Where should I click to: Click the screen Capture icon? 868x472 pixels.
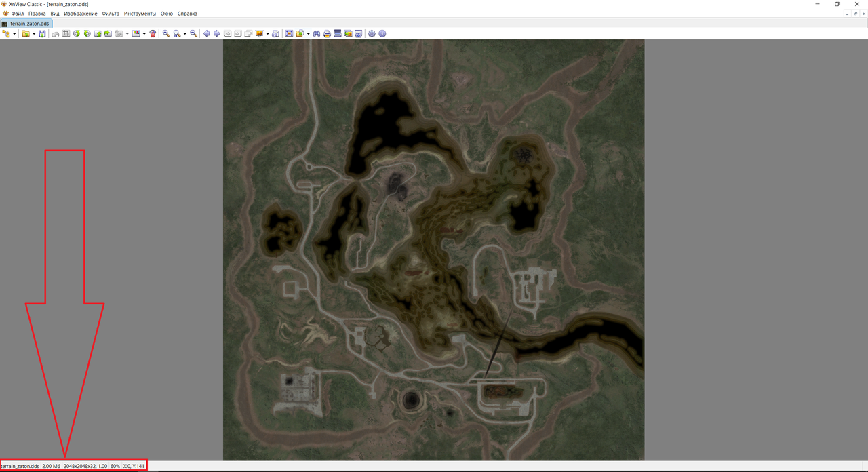tap(348, 33)
